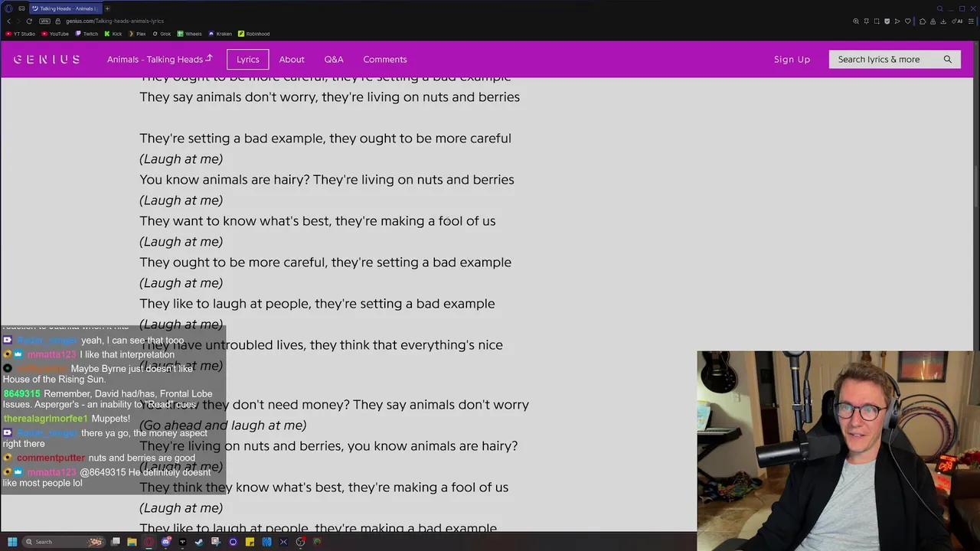Open the Robinhood bookmark
This screenshot has height=551, width=980.
pos(253,34)
